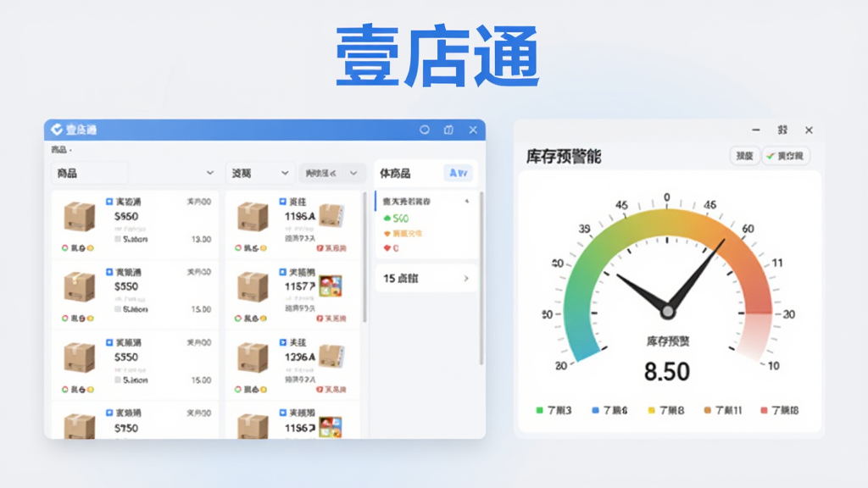868x488 pixels.
Task: Open the box thumbnail on the $750 card
Action: [79, 425]
